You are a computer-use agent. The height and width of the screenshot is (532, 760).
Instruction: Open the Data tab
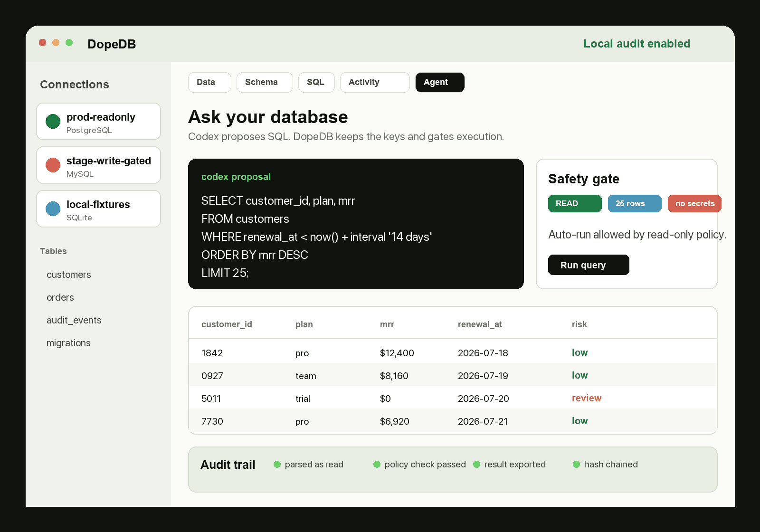point(209,82)
